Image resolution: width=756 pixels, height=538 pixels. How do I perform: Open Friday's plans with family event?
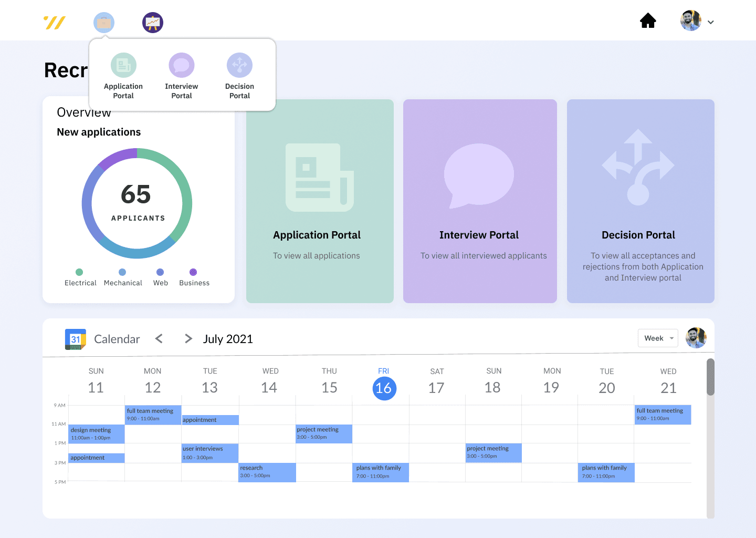(381, 472)
